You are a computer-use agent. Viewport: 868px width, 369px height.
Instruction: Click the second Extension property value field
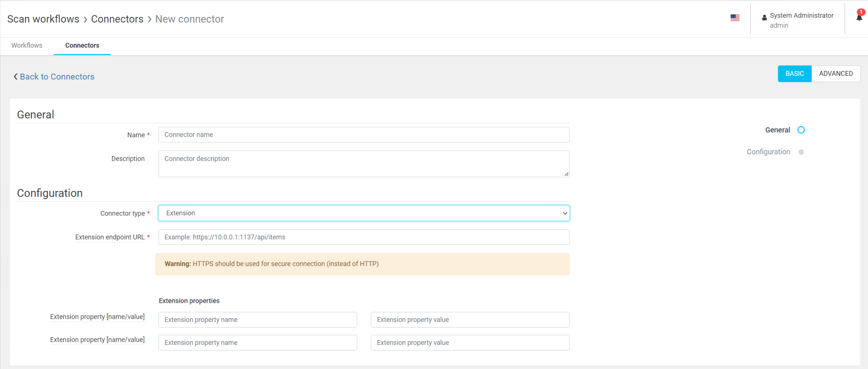coord(470,343)
